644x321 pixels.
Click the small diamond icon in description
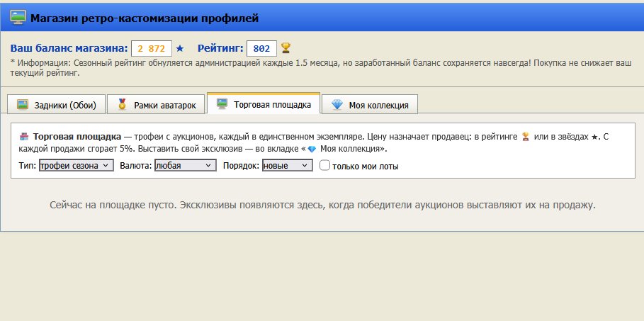coord(312,150)
